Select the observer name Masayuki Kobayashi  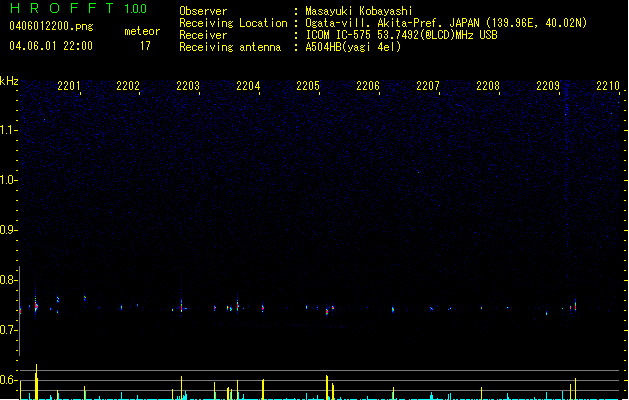pyautogui.click(x=359, y=11)
